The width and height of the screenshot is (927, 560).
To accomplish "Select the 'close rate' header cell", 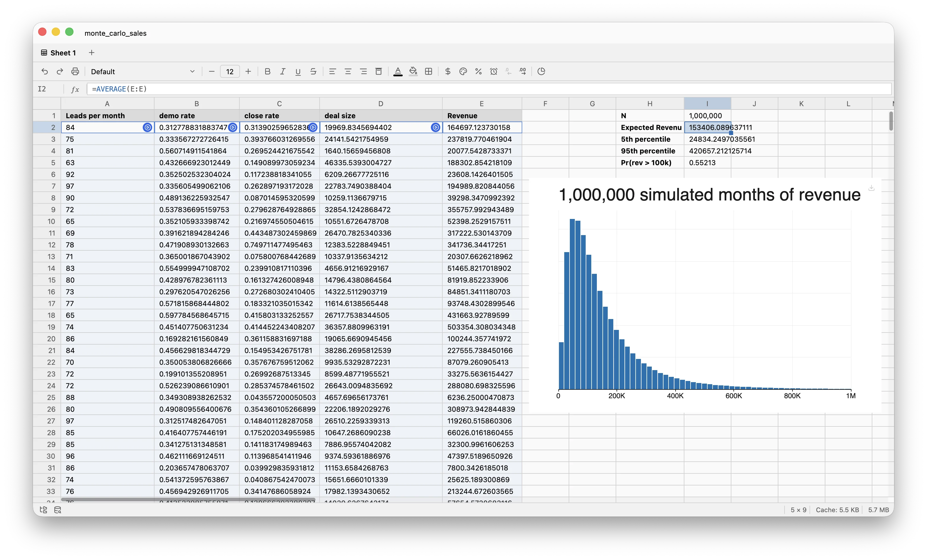I will 279,116.
